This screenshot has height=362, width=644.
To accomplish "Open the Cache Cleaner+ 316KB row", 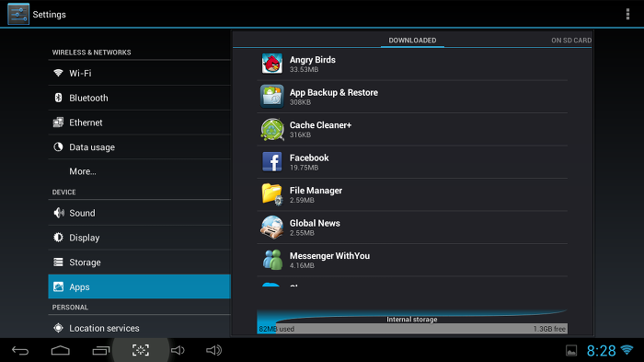I will tap(412, 129).
